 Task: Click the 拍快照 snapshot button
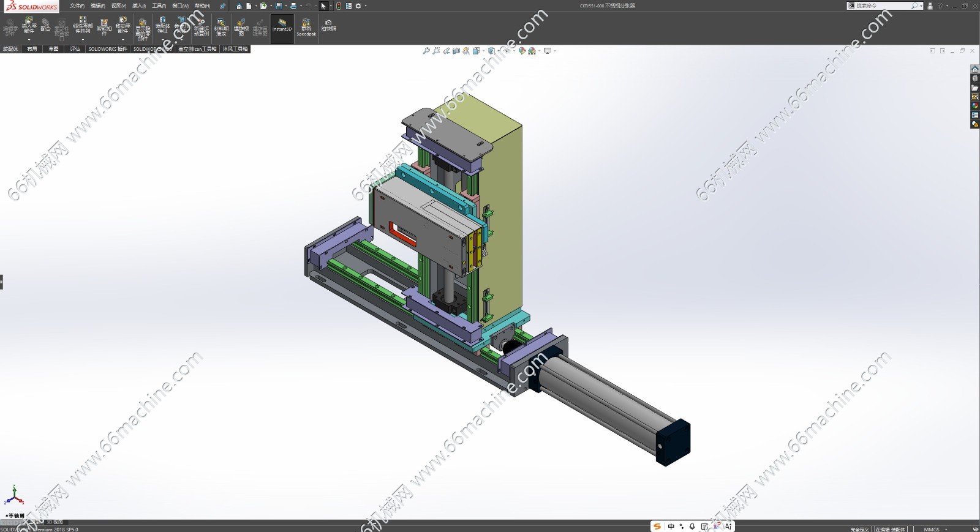point(328,26)
